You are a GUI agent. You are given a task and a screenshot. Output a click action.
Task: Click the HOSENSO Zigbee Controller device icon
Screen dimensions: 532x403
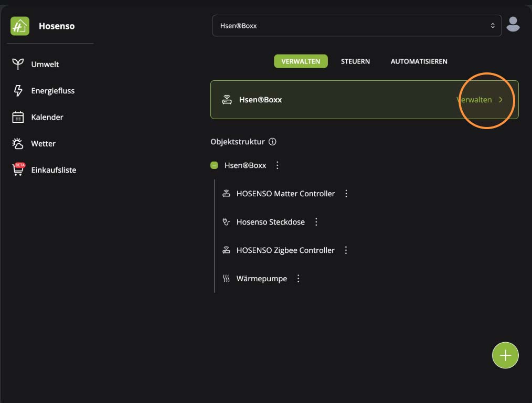(226, 250)
